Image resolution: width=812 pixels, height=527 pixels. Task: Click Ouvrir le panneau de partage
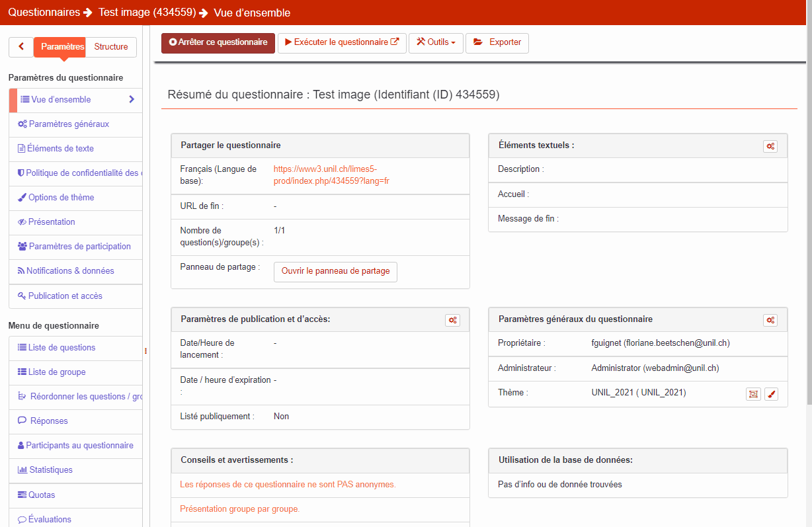tap(335, 271)
